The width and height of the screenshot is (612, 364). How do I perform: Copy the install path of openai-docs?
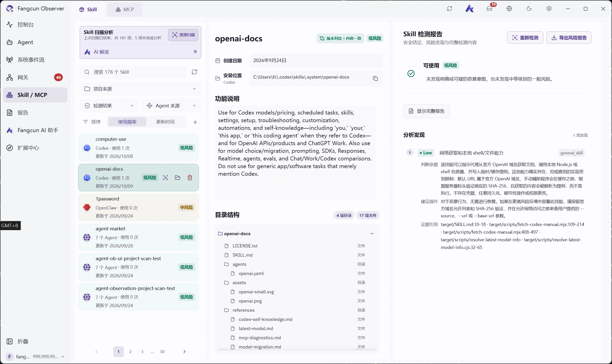point(375,79)
